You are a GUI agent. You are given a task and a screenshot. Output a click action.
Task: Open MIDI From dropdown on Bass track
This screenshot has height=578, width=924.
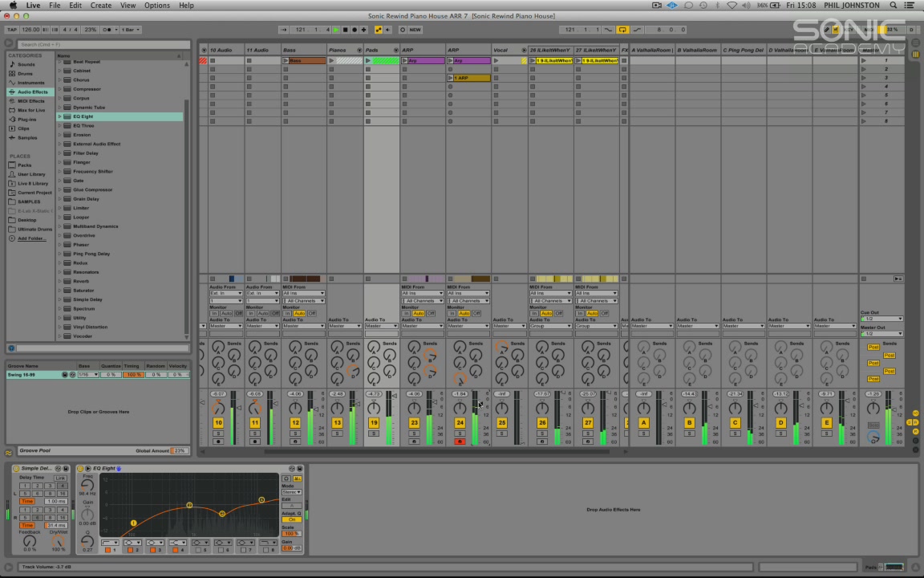303,293
